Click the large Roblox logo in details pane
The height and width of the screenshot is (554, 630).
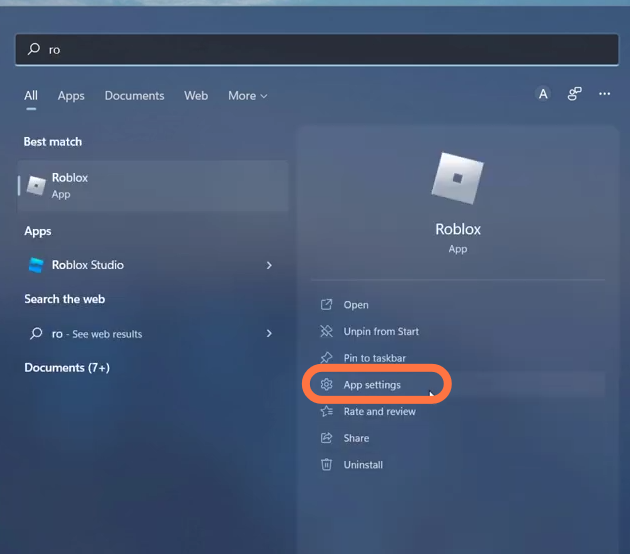[x=458, y=178]
